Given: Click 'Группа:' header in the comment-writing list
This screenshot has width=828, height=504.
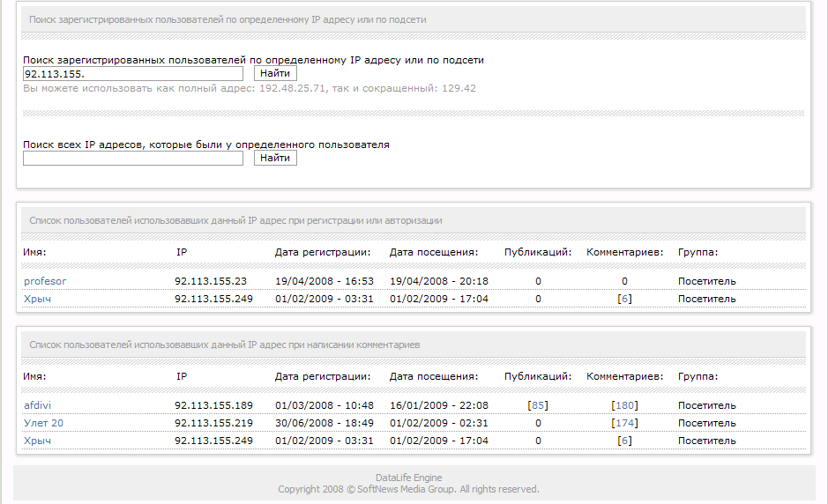Looking at the screenshot, I should [x=697, y=376].
